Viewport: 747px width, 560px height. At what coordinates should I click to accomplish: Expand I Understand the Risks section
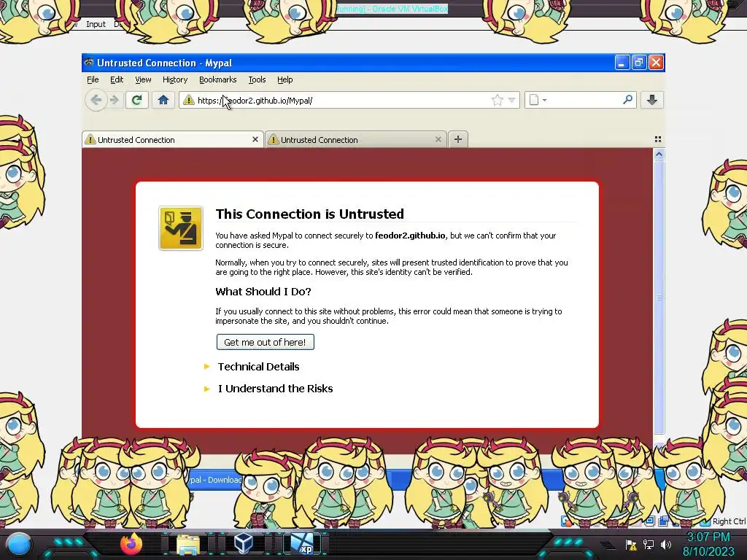tap(275, 389)
